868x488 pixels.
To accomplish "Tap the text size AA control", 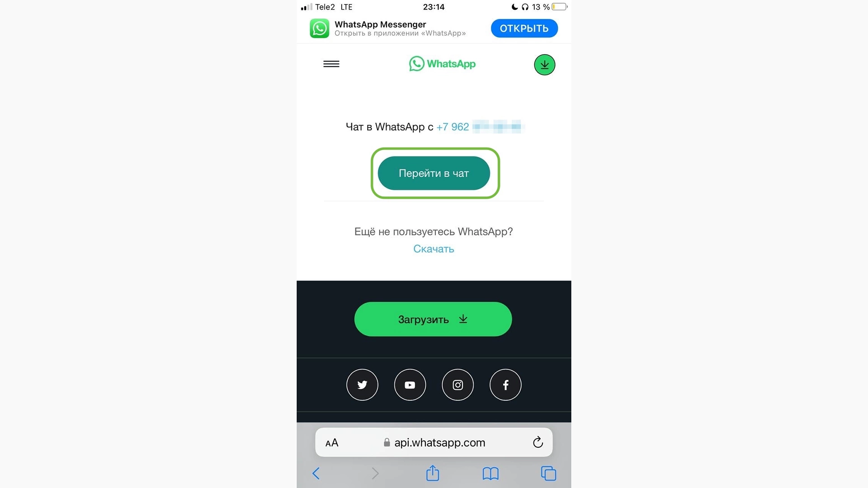I will point(331,442).
